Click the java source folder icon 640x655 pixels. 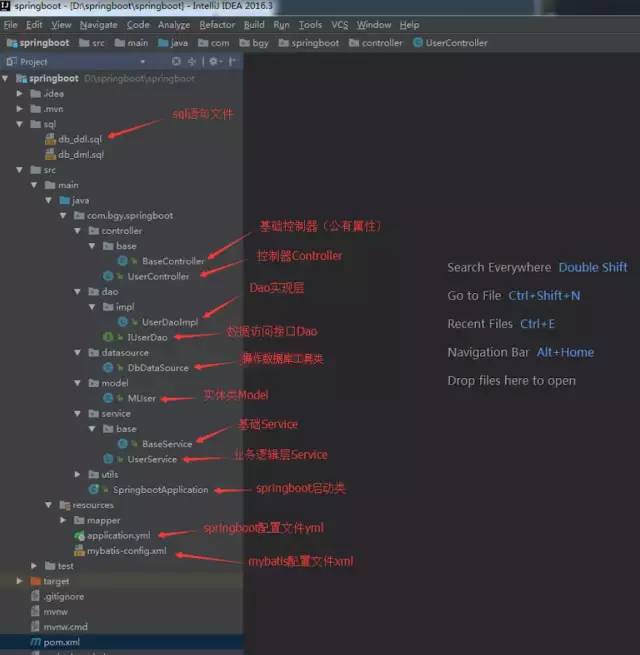pyautogui.click(x=64, y=201)
